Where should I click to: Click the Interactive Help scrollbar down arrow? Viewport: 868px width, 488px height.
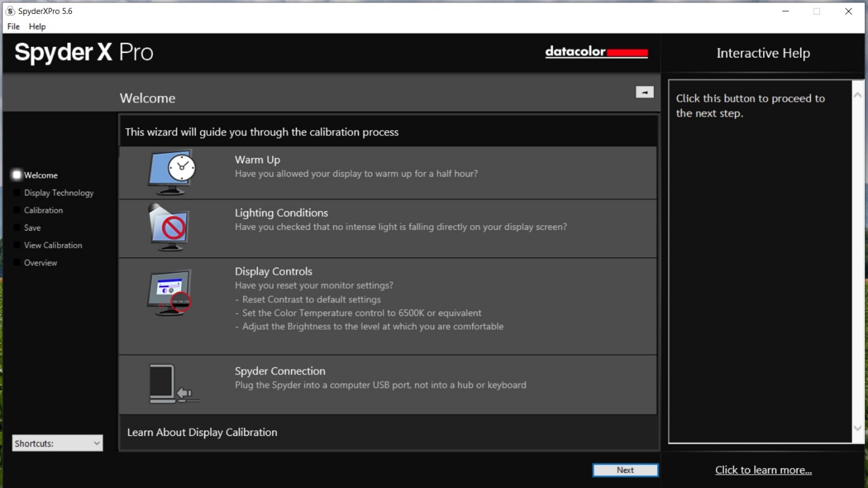(858, 429)
